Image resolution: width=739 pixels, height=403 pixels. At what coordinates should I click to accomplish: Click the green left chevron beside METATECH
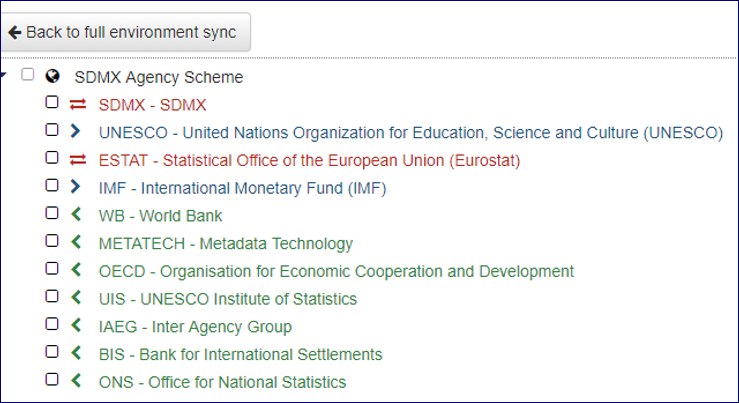point(76,243)
